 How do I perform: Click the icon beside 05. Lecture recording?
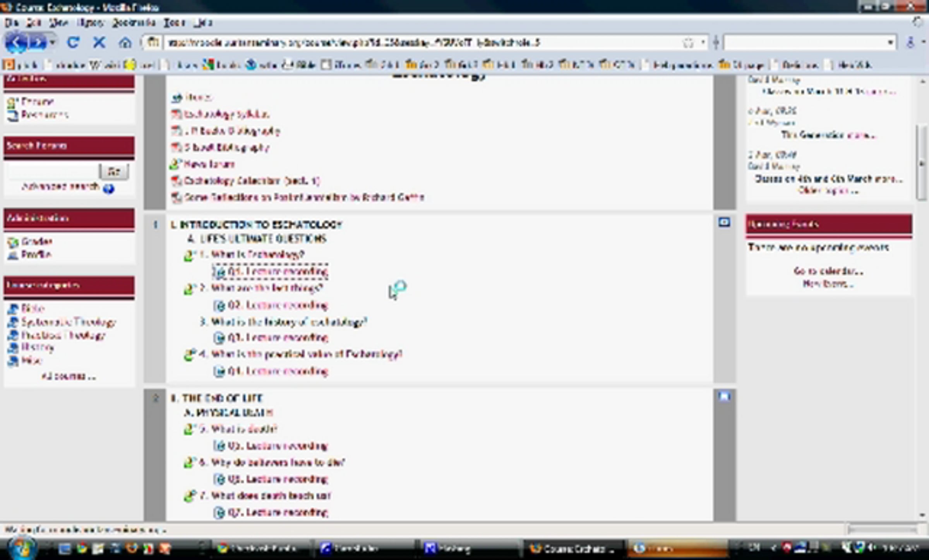pyautogui.click(x=219, y=446)
